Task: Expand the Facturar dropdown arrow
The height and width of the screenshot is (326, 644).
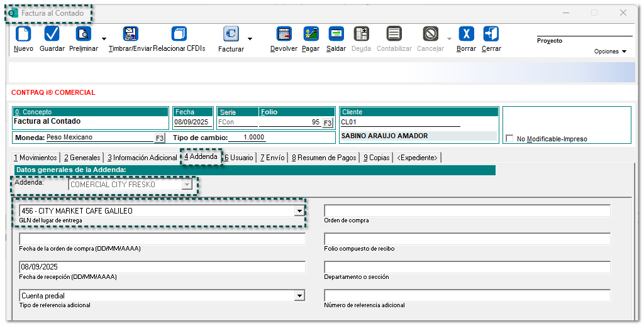Action: 250,39
